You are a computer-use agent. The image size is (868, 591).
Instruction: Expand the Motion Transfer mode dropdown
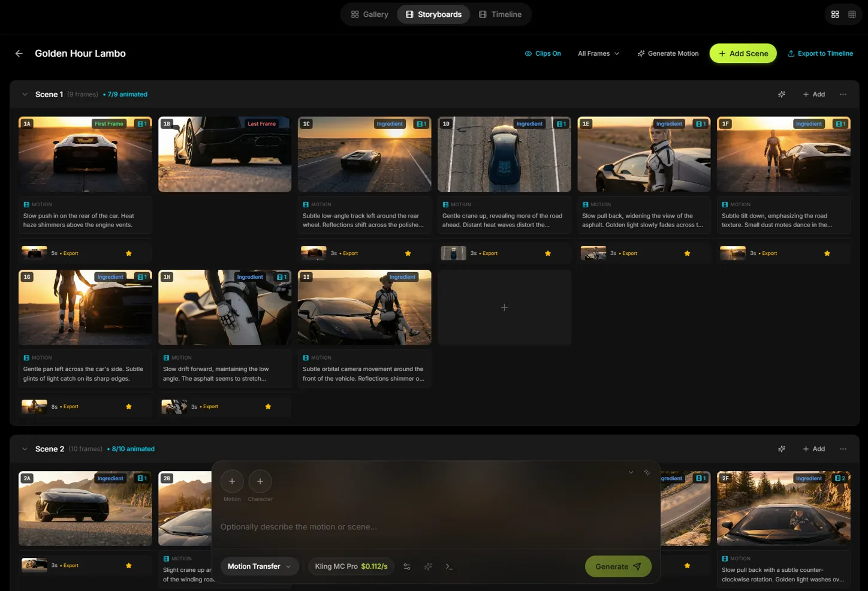[259, 566]
